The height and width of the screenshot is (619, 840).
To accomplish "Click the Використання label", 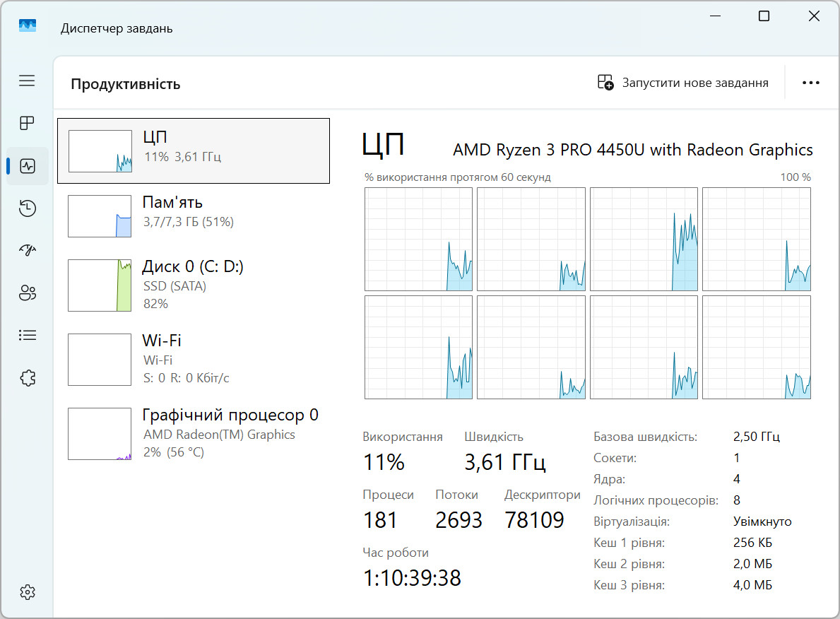I will tap(403, 437).
